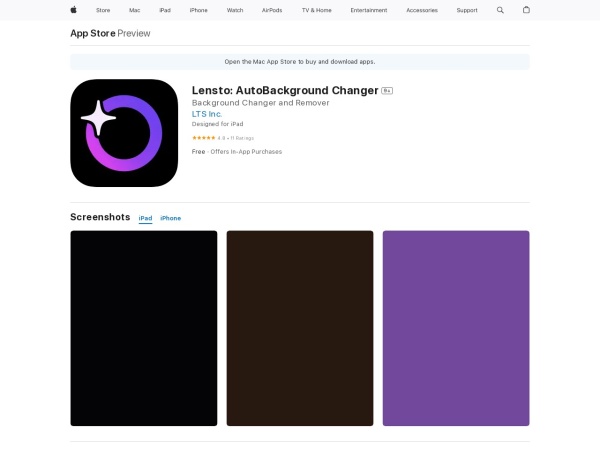Open the Mac menu item
Image resolution: width=600 pixels, height=450 pixels.
coord(134,10)
